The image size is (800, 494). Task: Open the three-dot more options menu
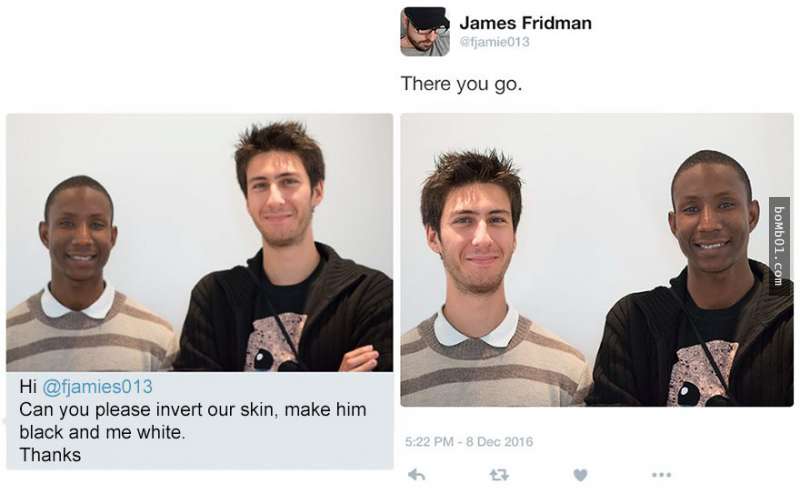point(661,475)
